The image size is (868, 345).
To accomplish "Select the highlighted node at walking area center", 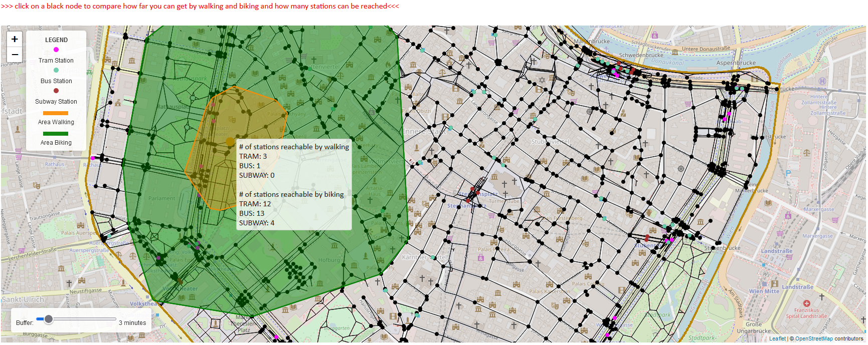I will (230, 142).
